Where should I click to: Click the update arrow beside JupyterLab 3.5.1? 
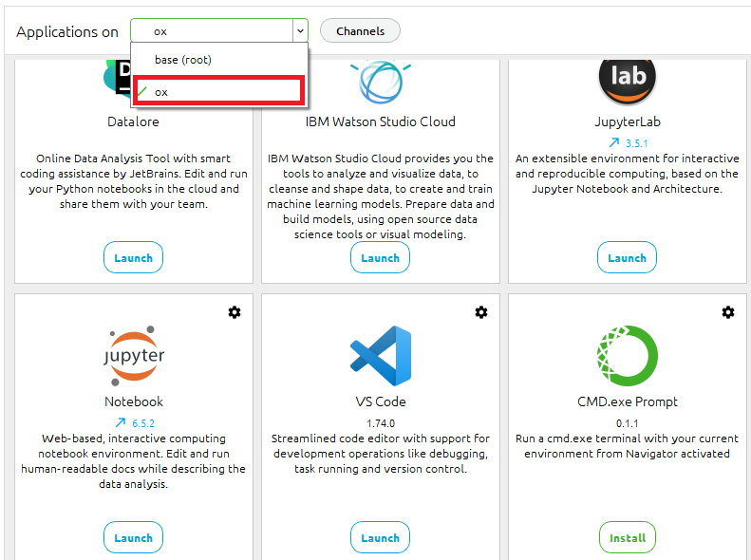click(614, 142)
